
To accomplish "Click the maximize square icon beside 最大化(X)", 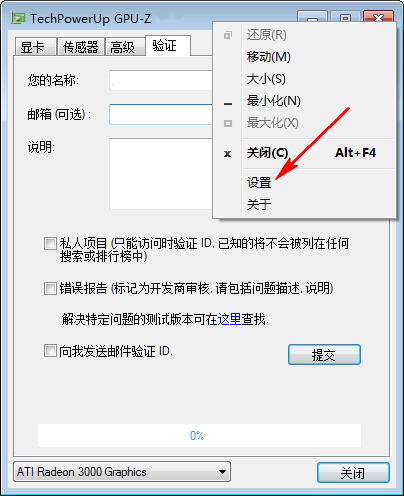I will (x=228, y=124).
